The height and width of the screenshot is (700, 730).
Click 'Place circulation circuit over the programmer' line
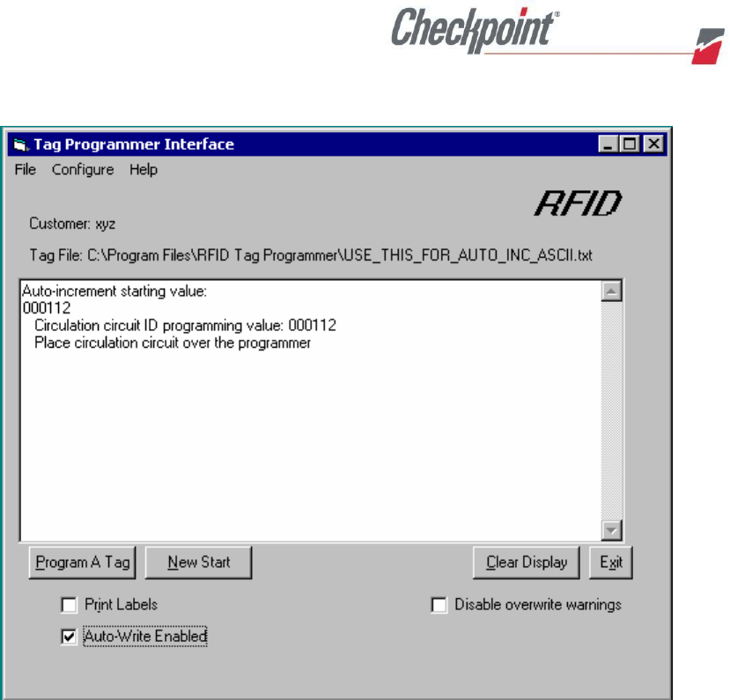173,343
